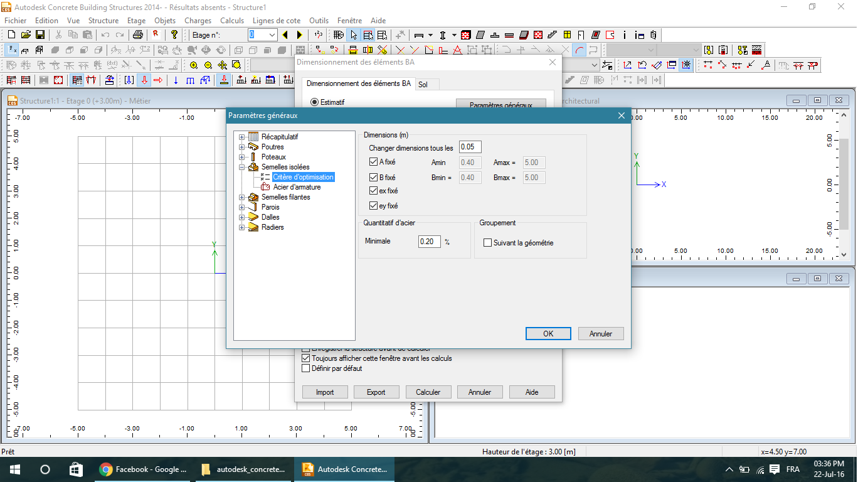Go to previous storey with left yellow arrow

(285, 35)
